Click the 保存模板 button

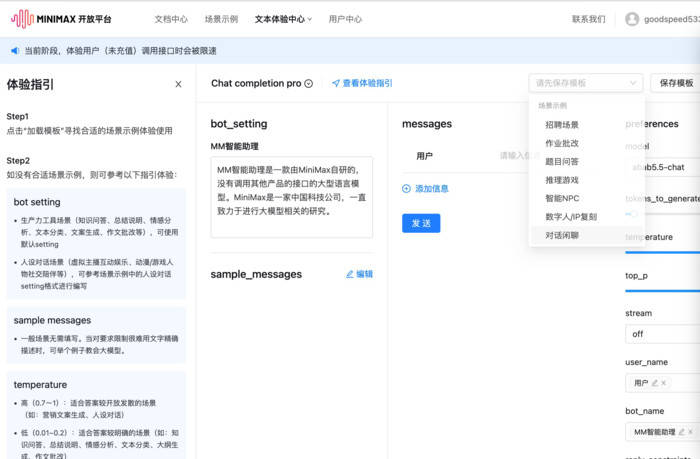tap(675, 83)
